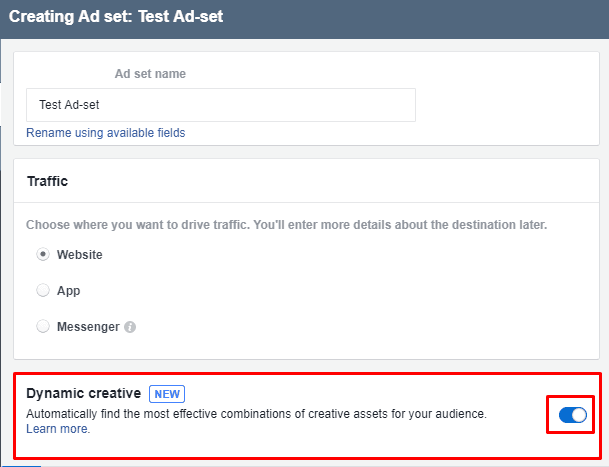Click the 'Choose where you want to drive traffic' text
Viewport: 609px width, 467px height.
(x=286, y=225)
